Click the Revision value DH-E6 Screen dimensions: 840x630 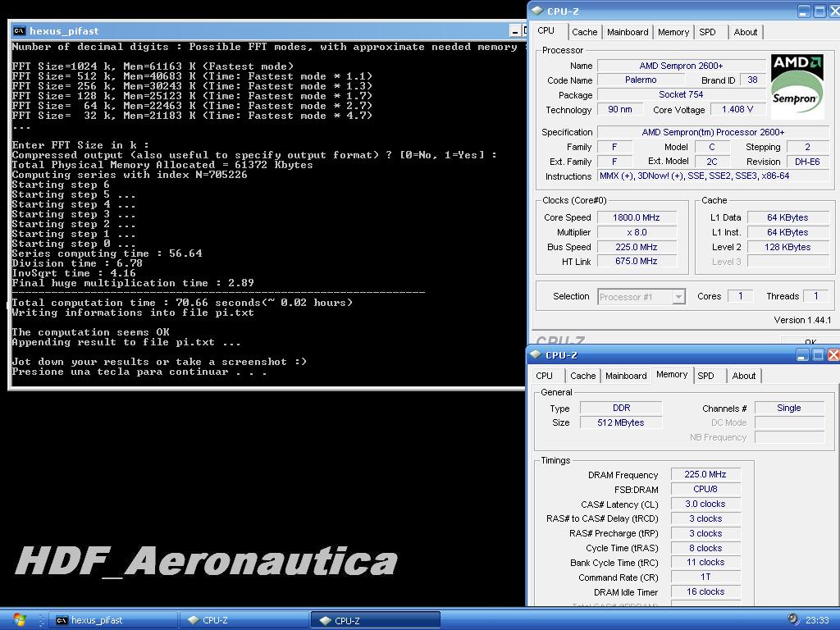tap(807, 162)
